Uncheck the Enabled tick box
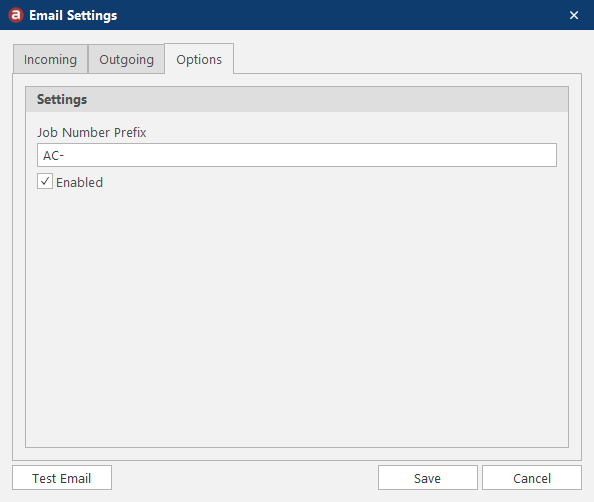The height and width of the screenshot is (502, 594). [x=45, y=181]
